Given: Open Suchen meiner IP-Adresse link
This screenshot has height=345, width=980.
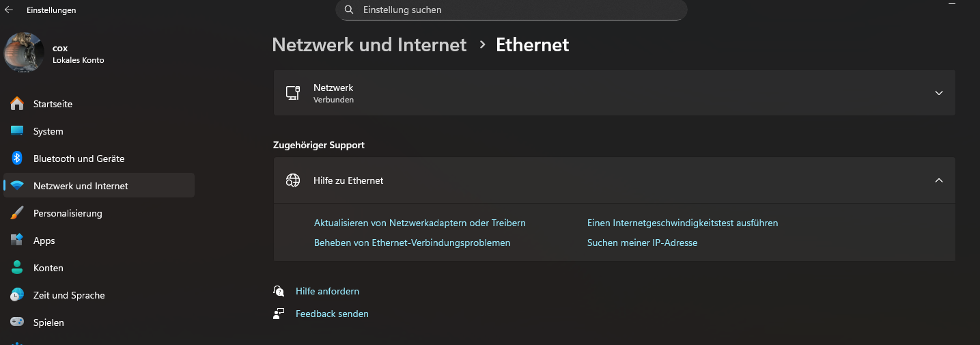Looking at the screenshot, I should (x=642, y=243).
